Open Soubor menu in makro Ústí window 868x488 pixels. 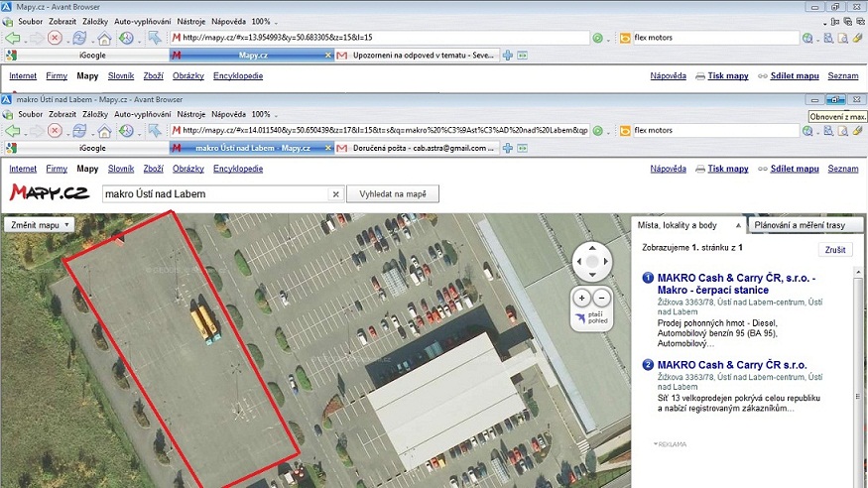31,114
